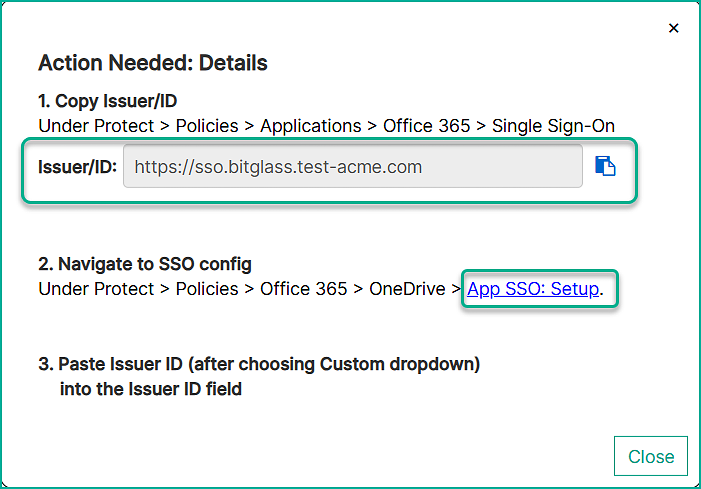The image size is (701, 489).
Task: Copy the Issuer/ID using the clipboard icon
Action: [x=605, y=166]
